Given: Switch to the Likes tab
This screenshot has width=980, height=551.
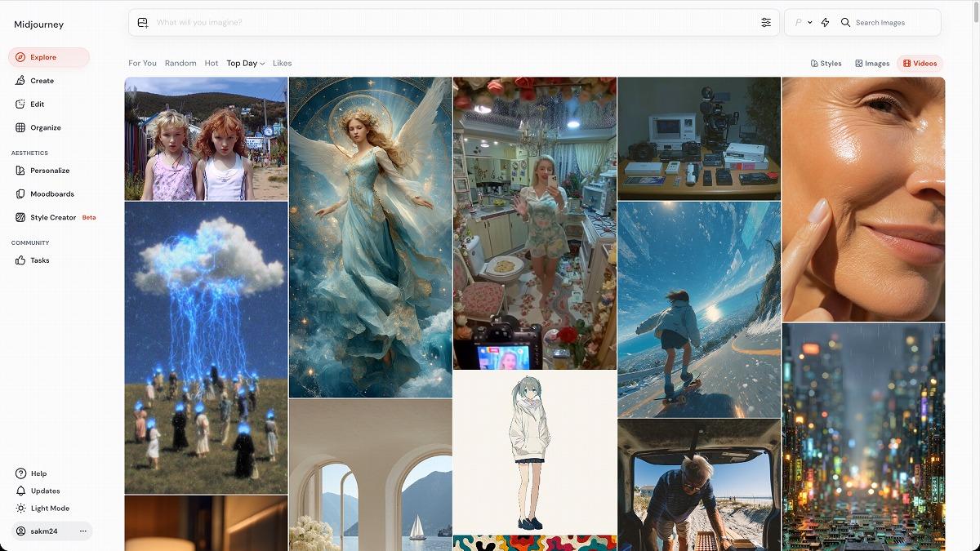Looking at the screenshot, I should (x=282, y=64).
